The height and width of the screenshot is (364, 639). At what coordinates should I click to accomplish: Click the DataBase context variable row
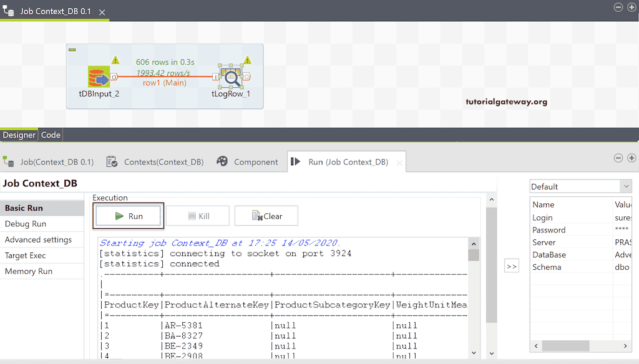click(x=581, y=255)
